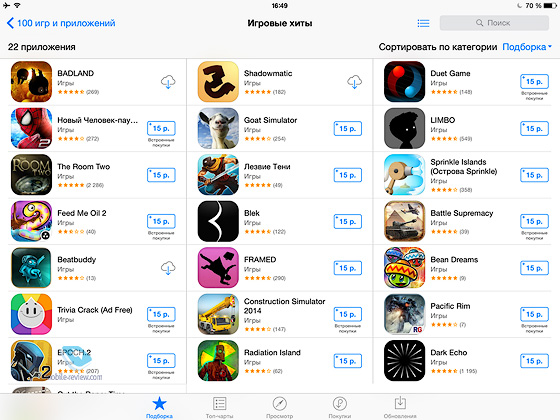Download BADLAND via the cloud icon
Viewport: 560px width, 420px height.
pyautogui.click(x=168, y=82)
